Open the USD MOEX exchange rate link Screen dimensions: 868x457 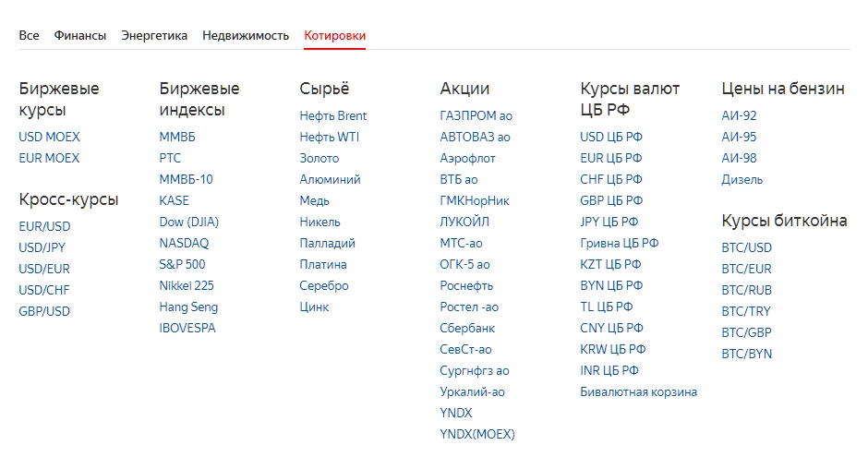pyautogui.click(x=49, y=137)
